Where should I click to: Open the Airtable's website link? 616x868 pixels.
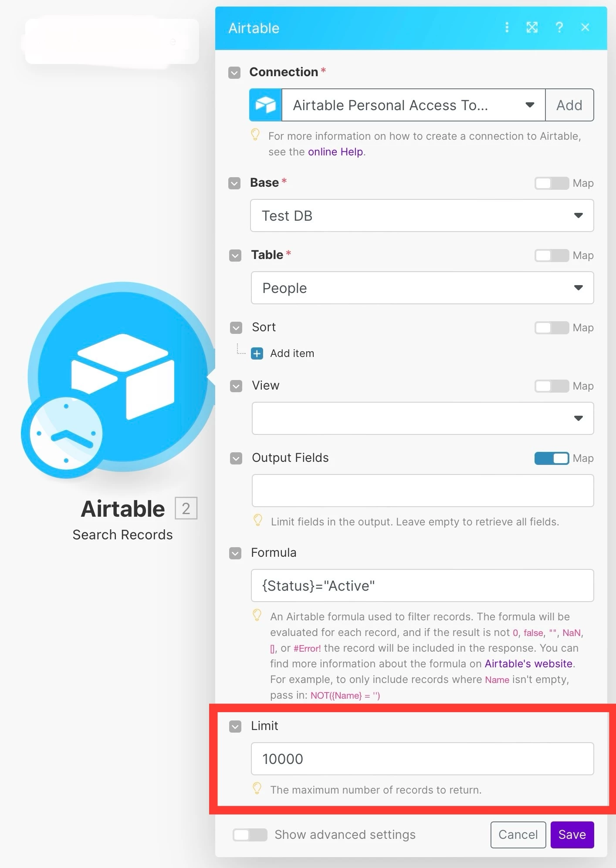(529, 664)
